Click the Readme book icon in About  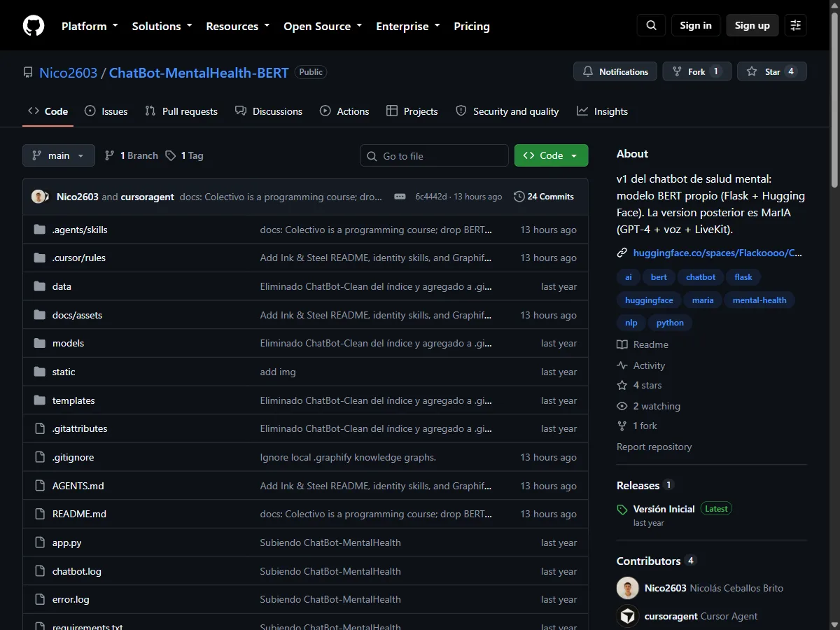click(622, 344)
